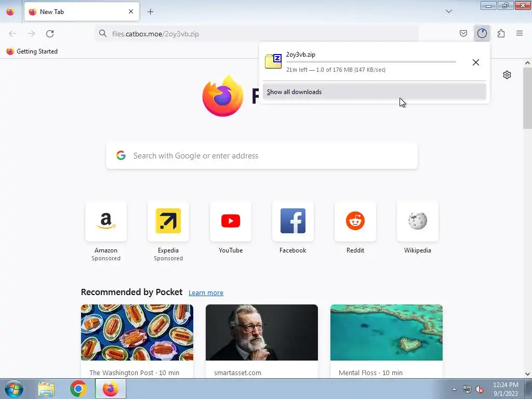Click the Recommended by Pocket heading
The width and height of the screenshot is (532, 399).
131,292
